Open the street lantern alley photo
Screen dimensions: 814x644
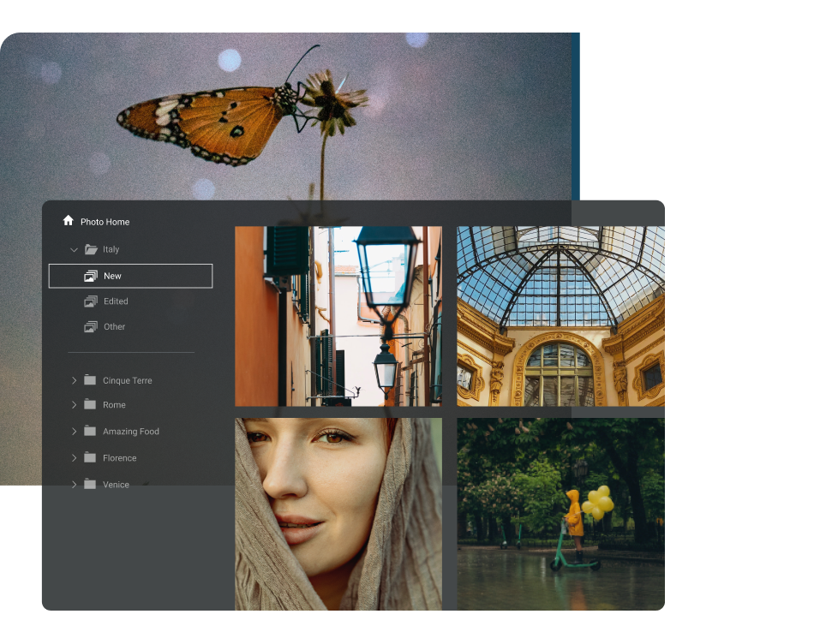click(338, 316)
